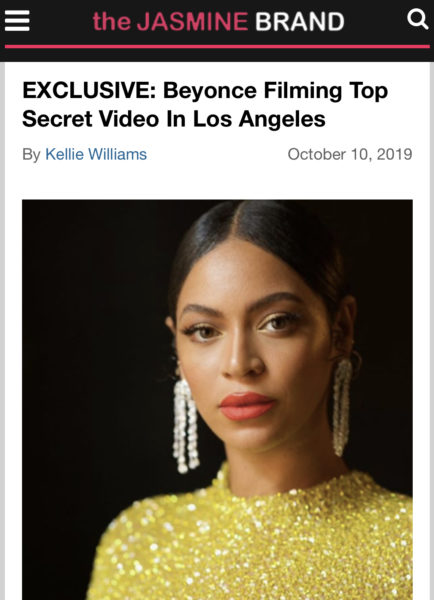Click the word EXCLUSIVE in the headline
434x600 pixels.
point(86,91)
